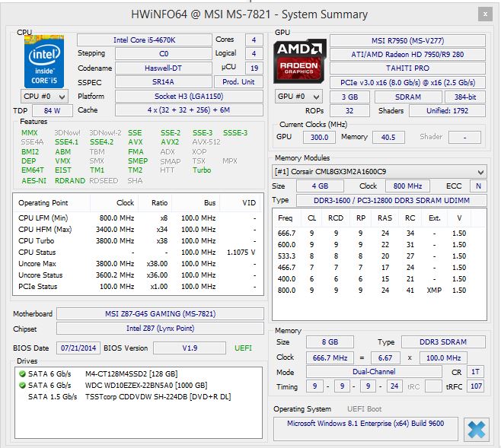Click the cache value 4 x (32 + 32 + 256) + 6M
Screen dimensions: 501x448
[x=189, y=110]
